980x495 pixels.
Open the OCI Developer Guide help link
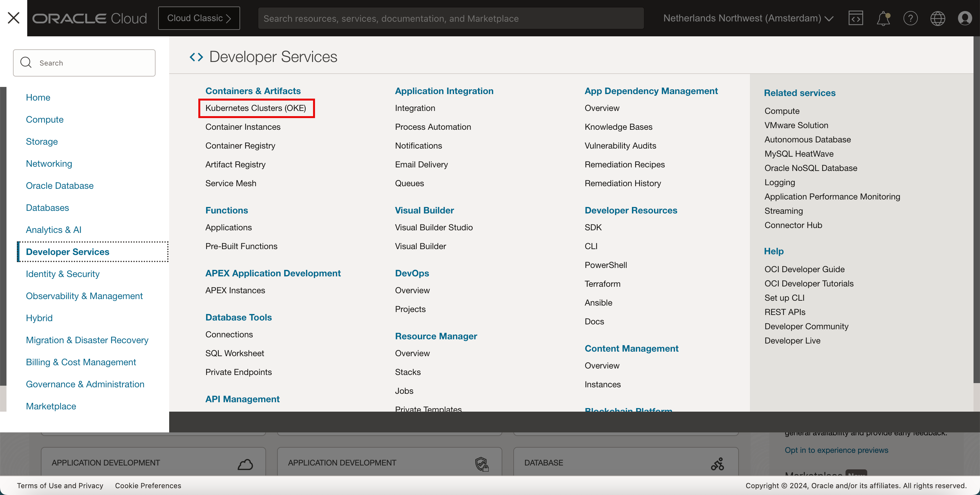804,269
